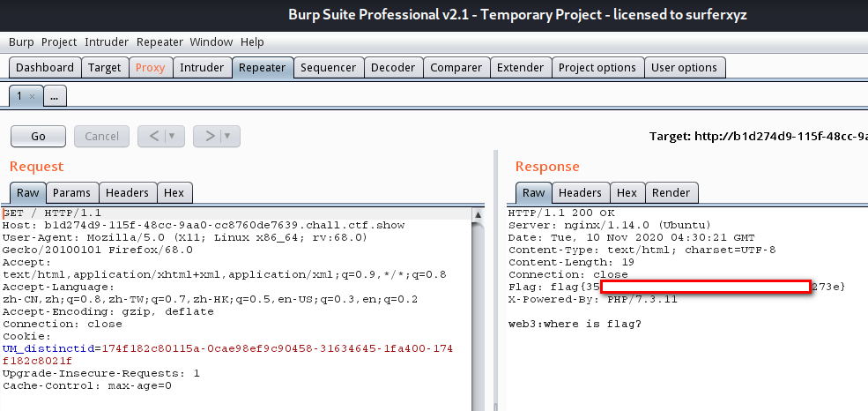Open the Repeater menu
The height and width of the screenshot is (411, 868).
pos(160,42)
